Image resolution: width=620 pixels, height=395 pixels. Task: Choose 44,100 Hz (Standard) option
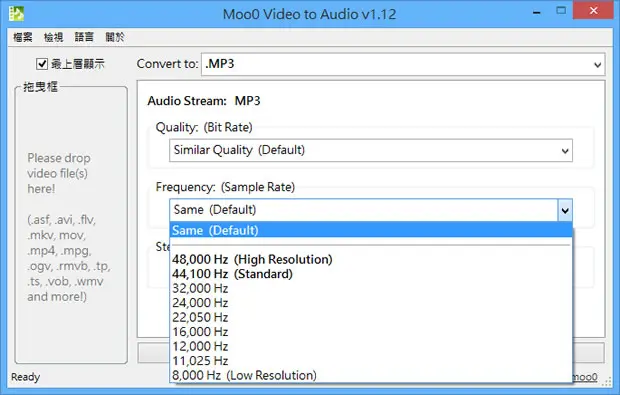[x=371, y=274]
